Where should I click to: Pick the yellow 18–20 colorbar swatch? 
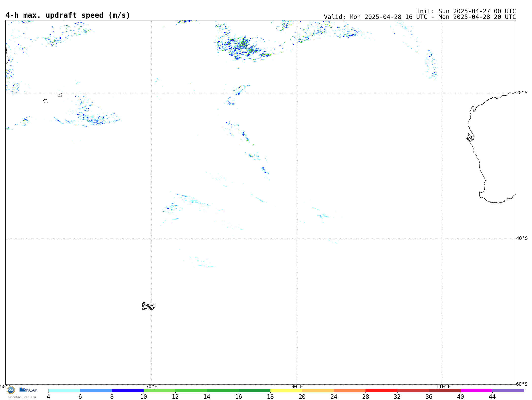click(286, 390)
